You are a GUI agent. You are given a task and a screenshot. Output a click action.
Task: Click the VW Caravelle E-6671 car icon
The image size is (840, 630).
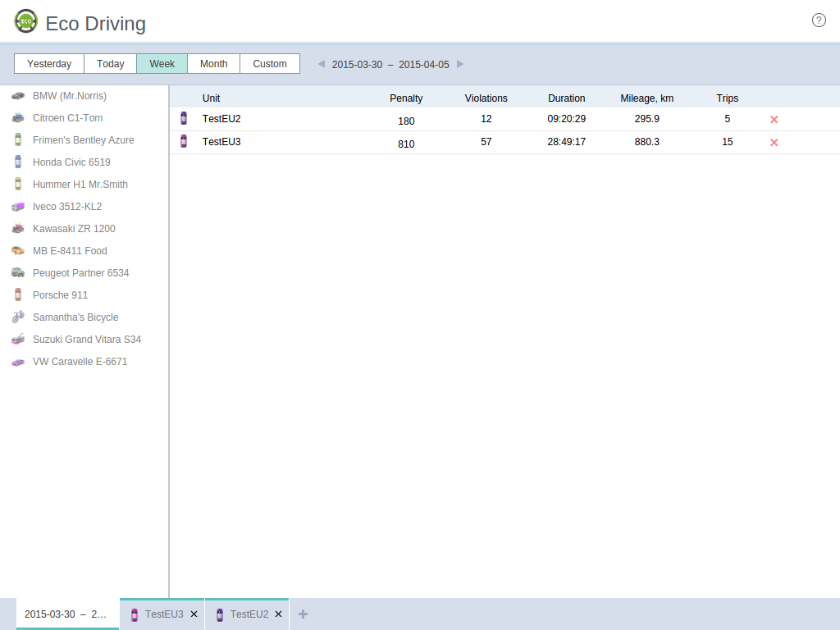click(18, 362)
